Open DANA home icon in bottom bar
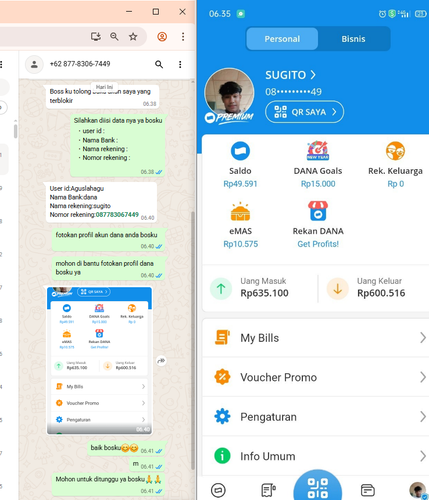The image size is (429, 500). click(x=218, y=490)
